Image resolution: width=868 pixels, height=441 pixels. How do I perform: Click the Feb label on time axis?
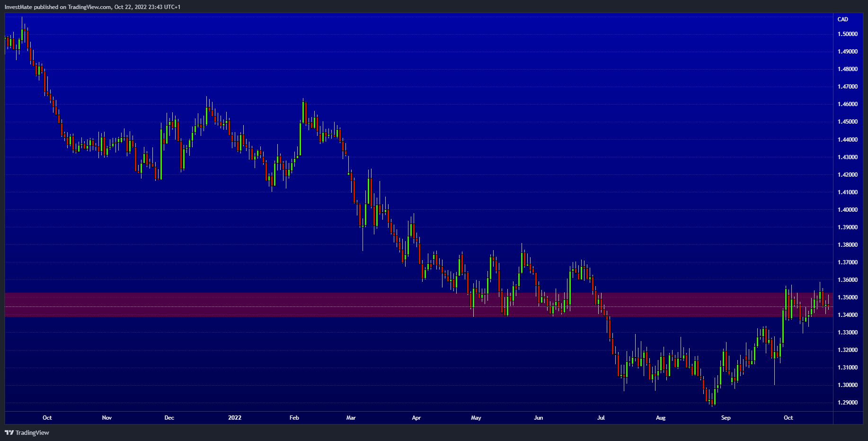[x=294, y=418]
